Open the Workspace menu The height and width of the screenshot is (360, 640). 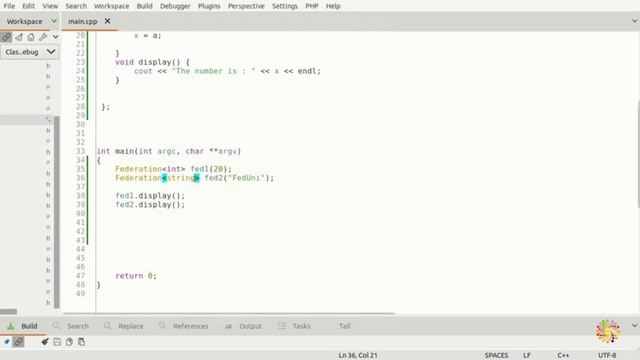click(x=111, y=6)
